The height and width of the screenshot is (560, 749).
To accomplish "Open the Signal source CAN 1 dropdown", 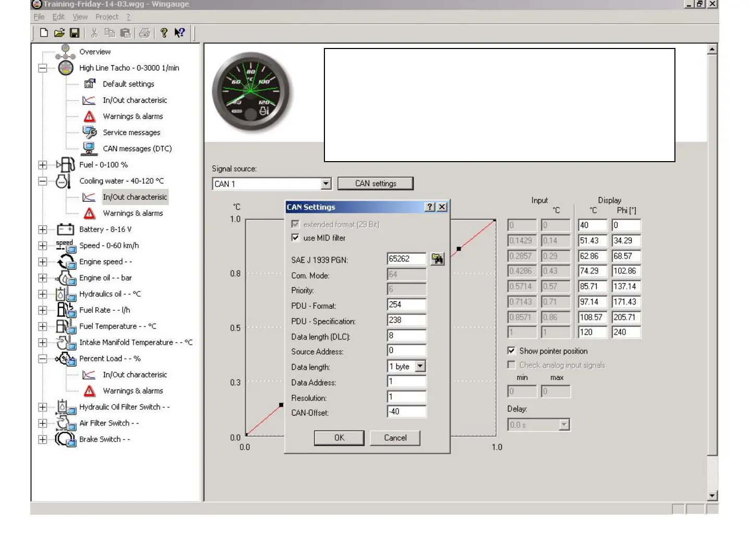I will pos(326,184).
